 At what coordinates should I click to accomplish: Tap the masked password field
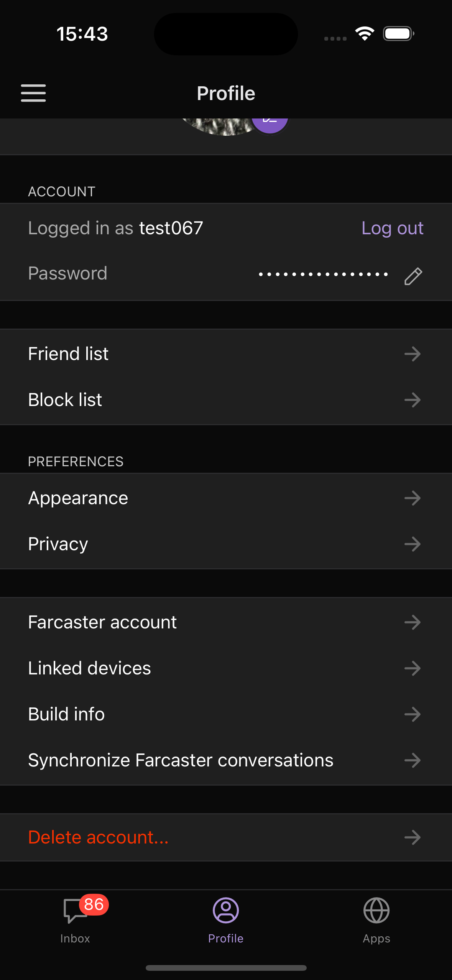[x=323, y=274]
